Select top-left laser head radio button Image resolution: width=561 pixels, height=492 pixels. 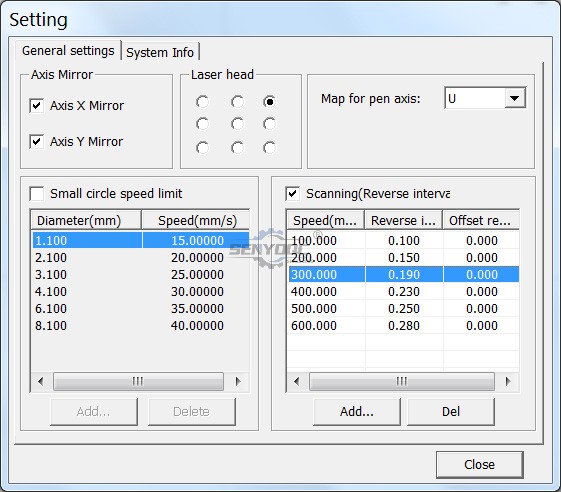tap(203, 102)
